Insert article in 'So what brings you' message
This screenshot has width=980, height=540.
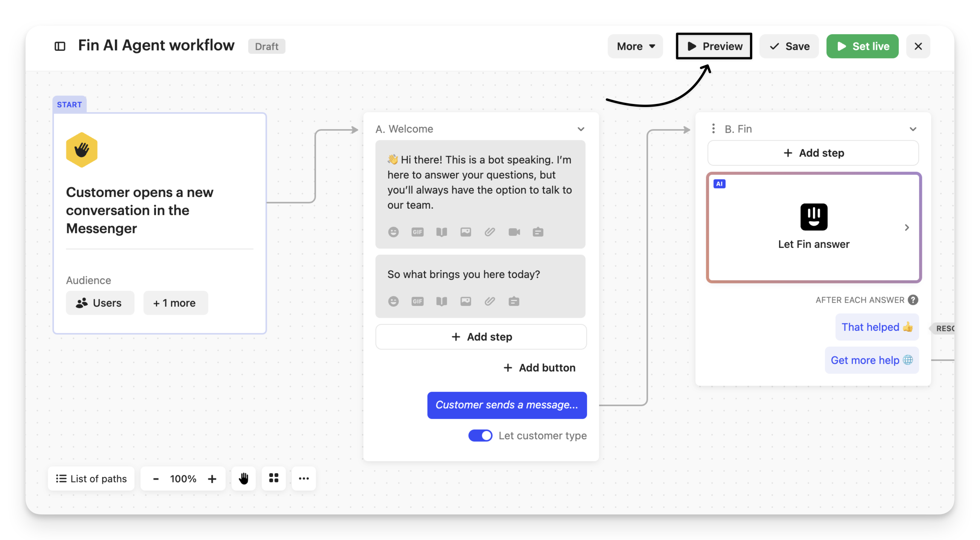coord(441,301)
